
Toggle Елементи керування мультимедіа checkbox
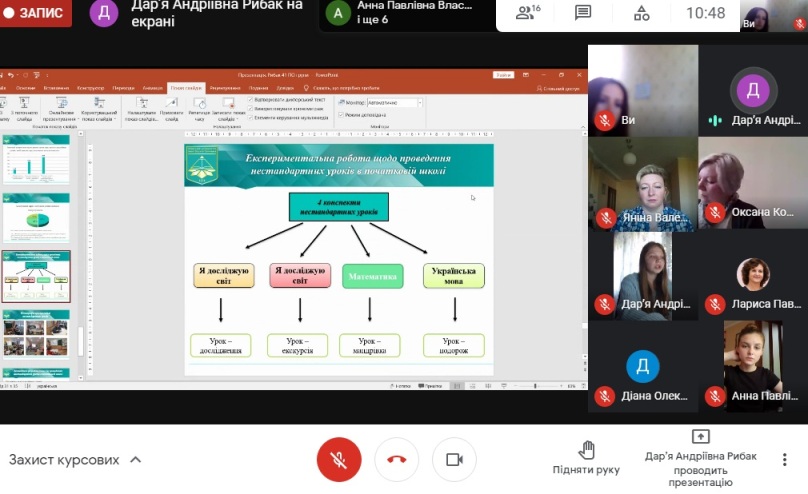tap(250, 117)
